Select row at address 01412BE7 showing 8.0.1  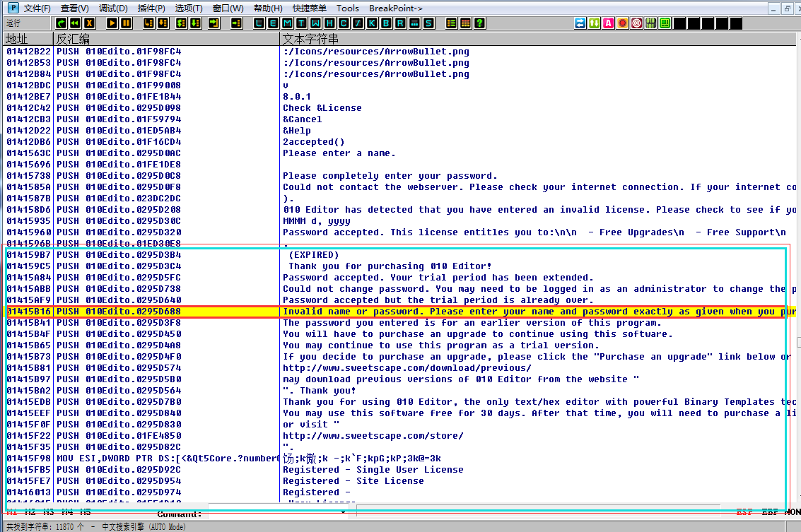point(400,97)
